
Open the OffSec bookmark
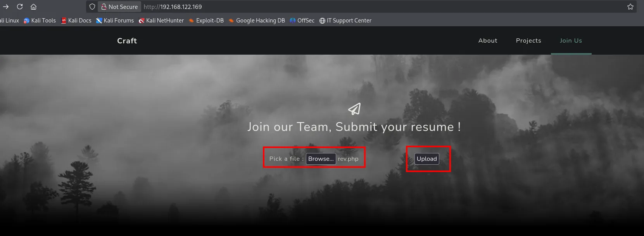302,21
